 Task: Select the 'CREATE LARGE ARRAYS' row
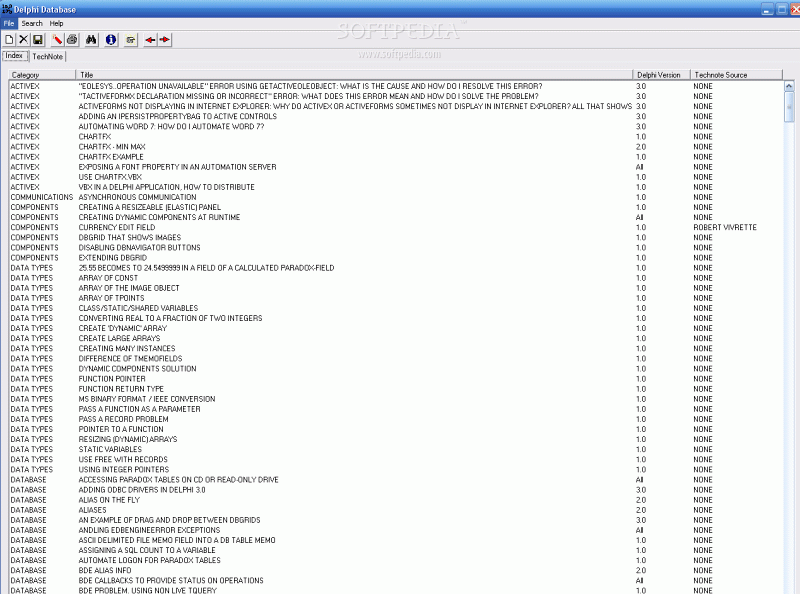coord(396,338)
